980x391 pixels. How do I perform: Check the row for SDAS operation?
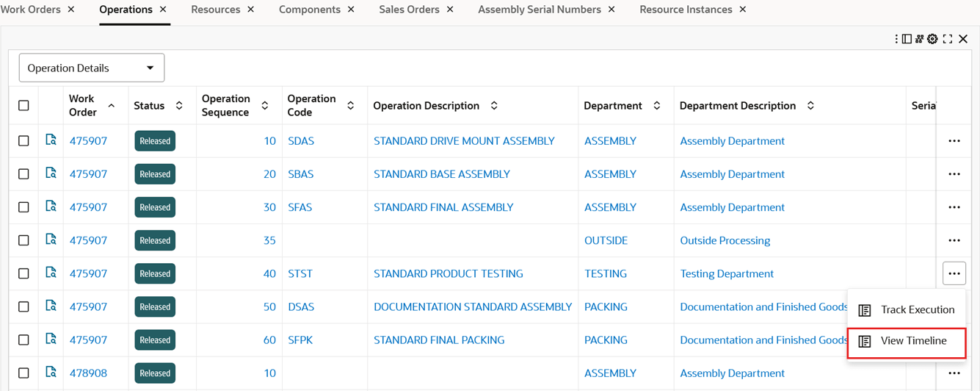click(23, 141)
